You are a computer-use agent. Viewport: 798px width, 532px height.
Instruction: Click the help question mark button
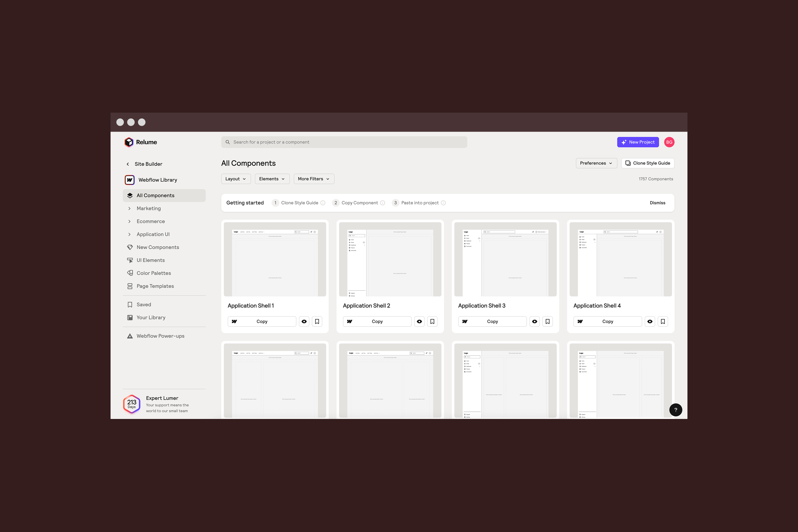click(x=676, y=410)
